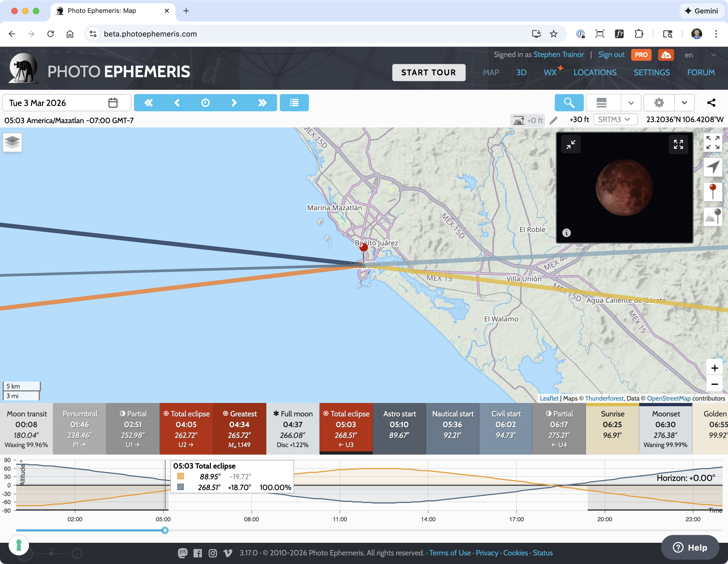
Task: Click the gray secondary pin terrain tool
Action: tap(713, 216)
